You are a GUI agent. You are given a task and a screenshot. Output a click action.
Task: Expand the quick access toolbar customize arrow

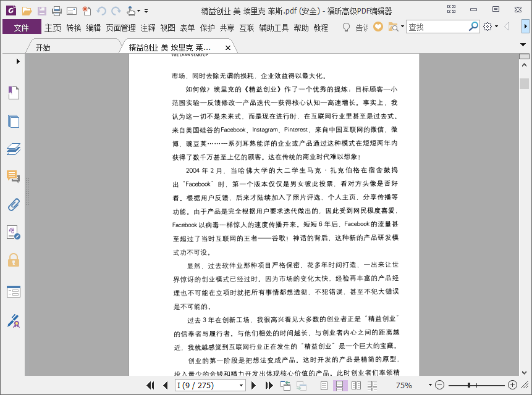pos(146,11)
